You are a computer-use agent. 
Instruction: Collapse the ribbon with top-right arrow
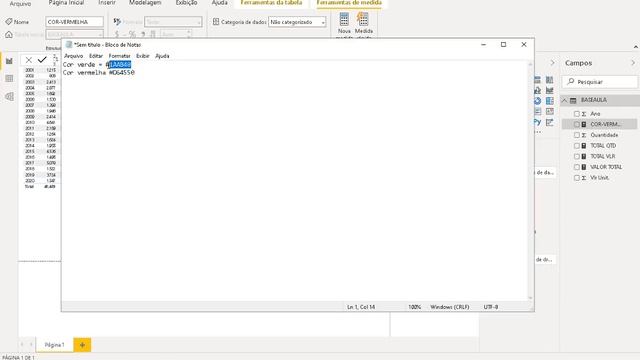(636, 47)
